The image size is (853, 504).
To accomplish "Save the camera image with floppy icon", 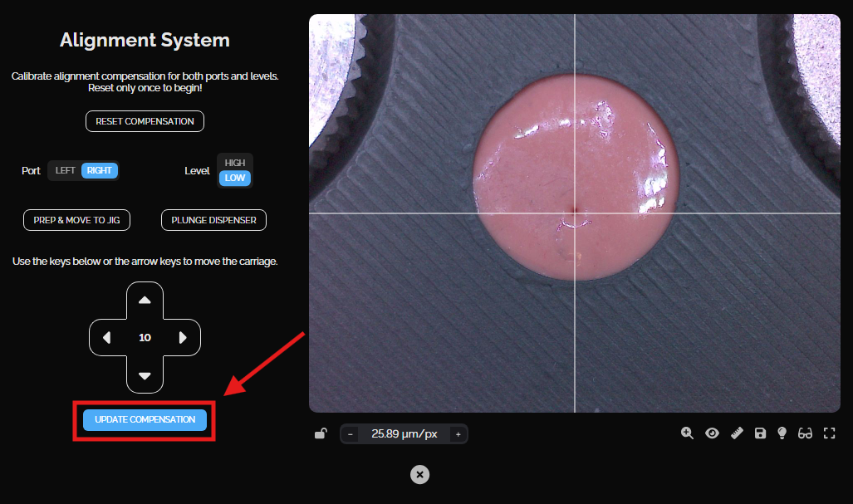I will 760,433.
